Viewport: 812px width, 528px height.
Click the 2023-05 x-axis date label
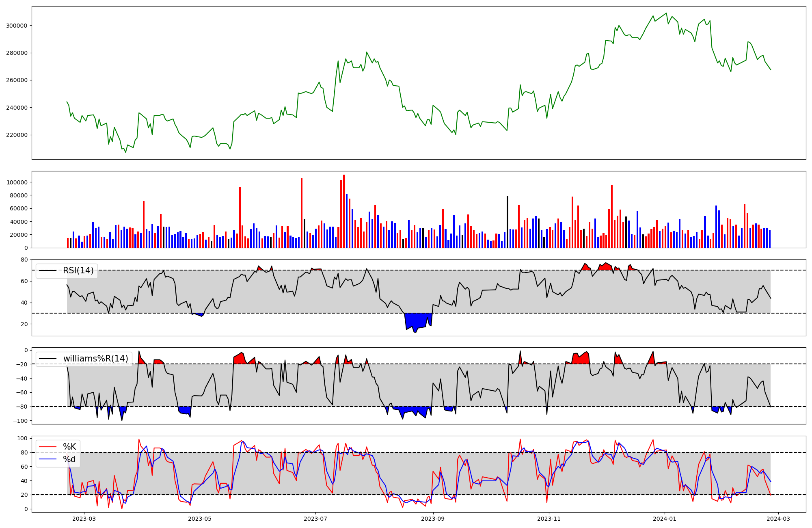pyautogui.click(x=200, y=519)
